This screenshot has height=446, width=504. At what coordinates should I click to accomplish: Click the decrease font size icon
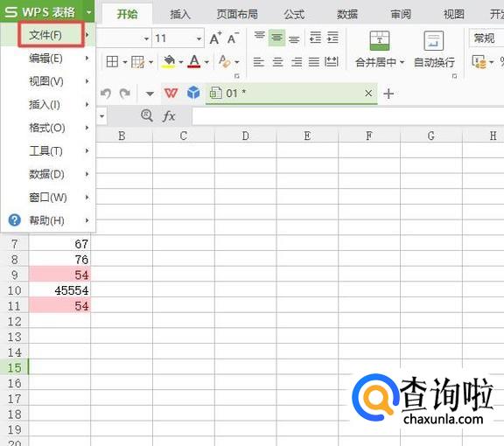[x=233, y=38]
